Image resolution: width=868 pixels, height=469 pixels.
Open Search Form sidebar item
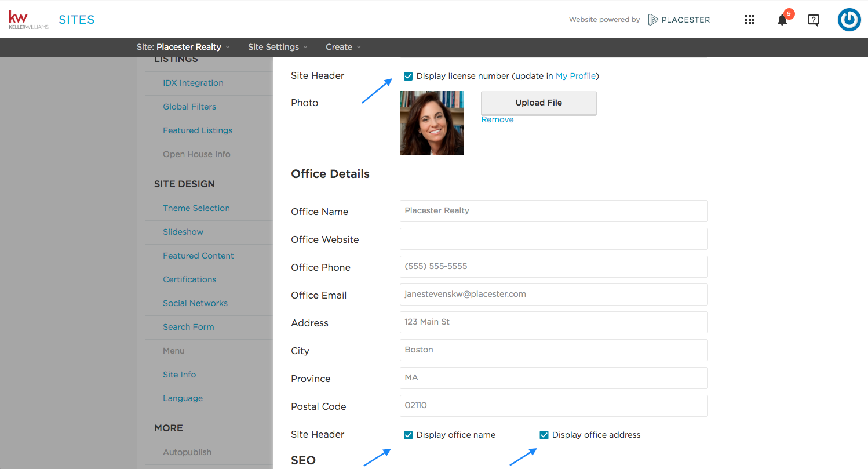(x=188, y=327)
